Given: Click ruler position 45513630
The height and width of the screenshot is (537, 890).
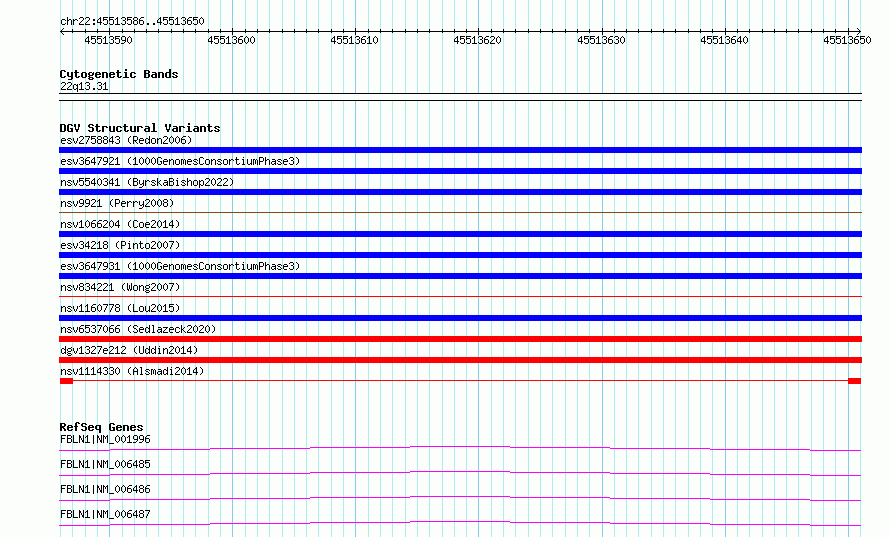Looking at the screenshot, I should point(602,40).
